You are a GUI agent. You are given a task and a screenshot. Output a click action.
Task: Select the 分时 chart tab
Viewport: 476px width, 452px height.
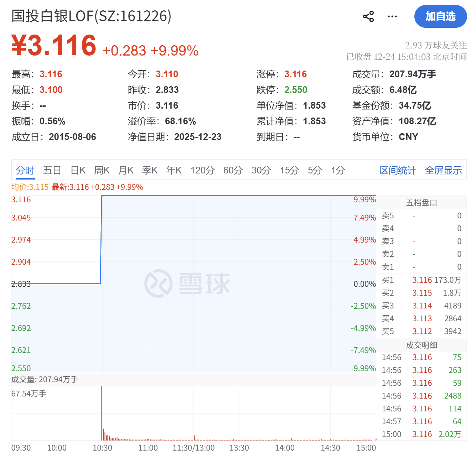[x=25, y=170]
